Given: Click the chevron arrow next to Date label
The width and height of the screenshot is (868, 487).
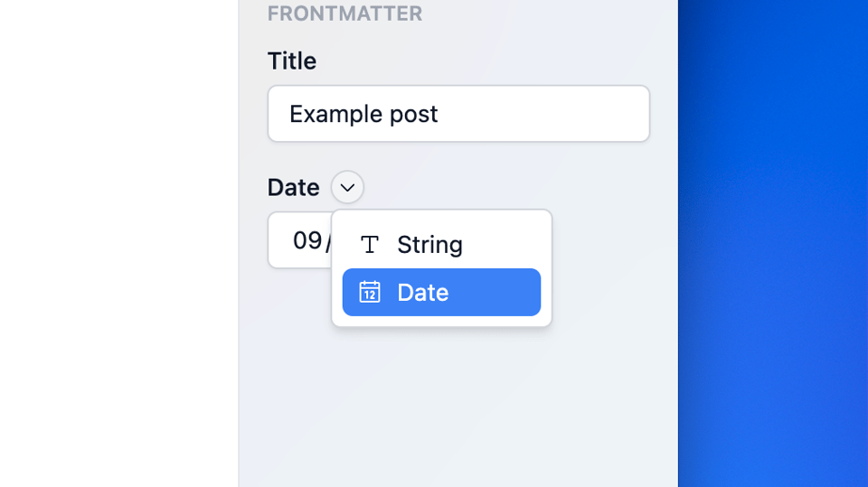Looking at the screenshot, I should [347, 187].
